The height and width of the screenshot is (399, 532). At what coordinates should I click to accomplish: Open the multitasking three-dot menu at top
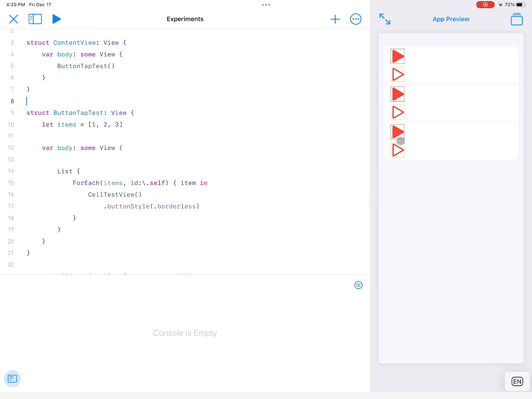coord(266,5)
